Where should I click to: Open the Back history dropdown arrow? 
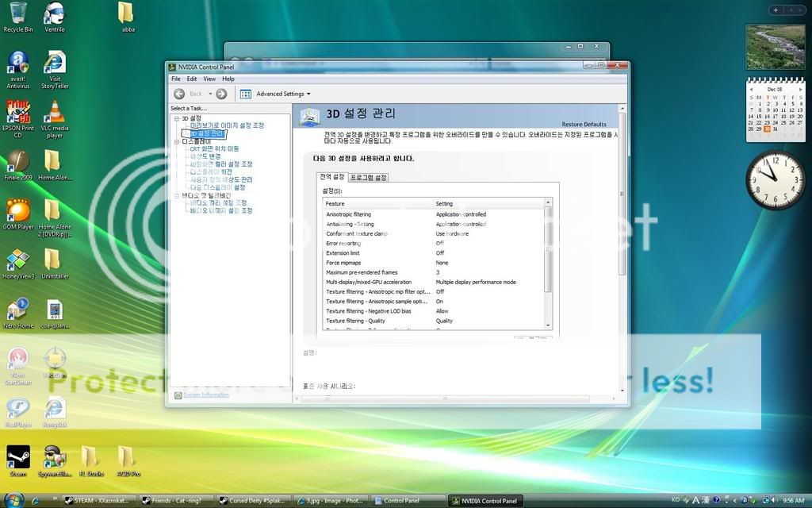tap(210, 94)
